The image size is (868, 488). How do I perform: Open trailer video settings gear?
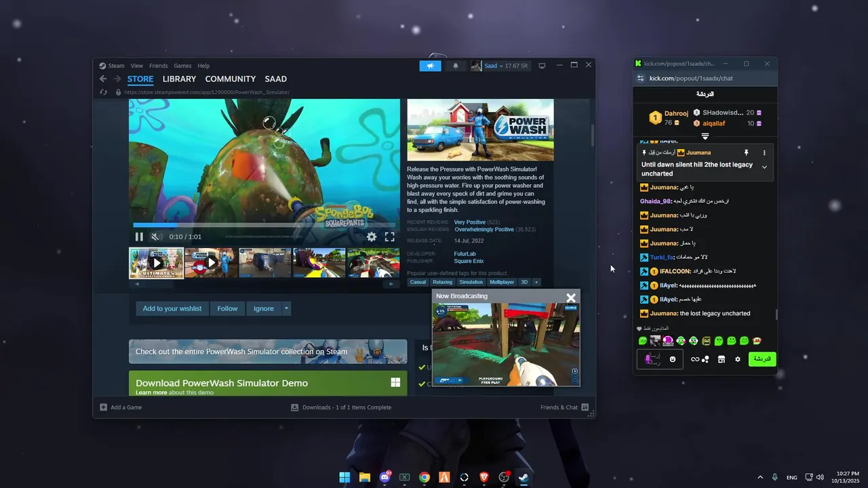[x=372, y=237]
